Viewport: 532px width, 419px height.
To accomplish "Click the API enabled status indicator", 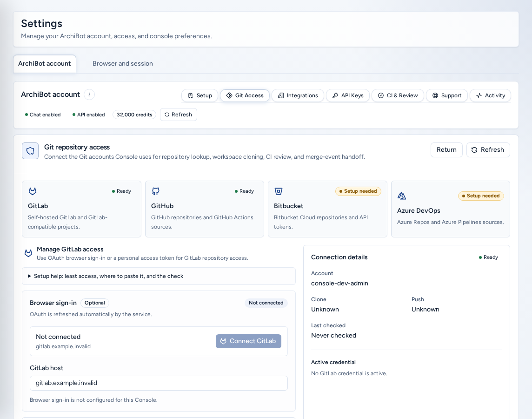I will (x=88, y=115).
